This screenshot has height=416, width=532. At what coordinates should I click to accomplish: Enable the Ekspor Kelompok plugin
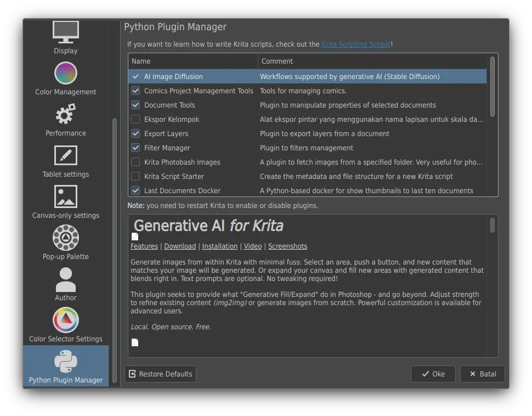tap(135, 119)
